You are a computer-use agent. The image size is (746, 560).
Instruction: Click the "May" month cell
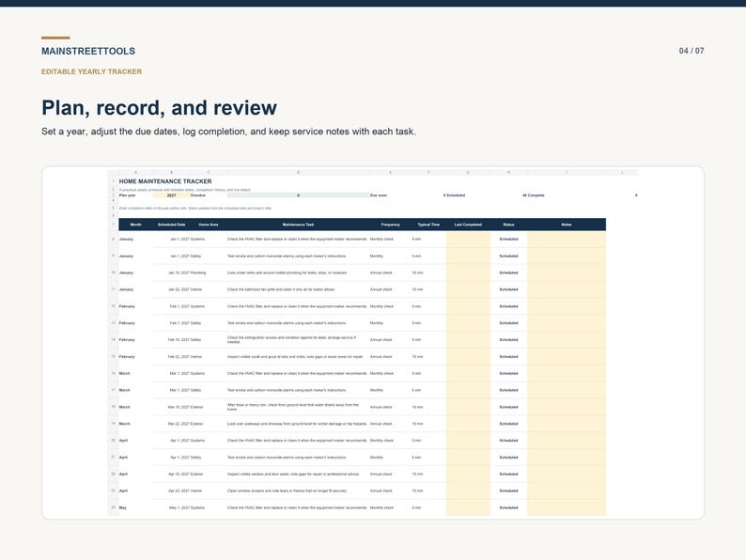coord(123,508)
